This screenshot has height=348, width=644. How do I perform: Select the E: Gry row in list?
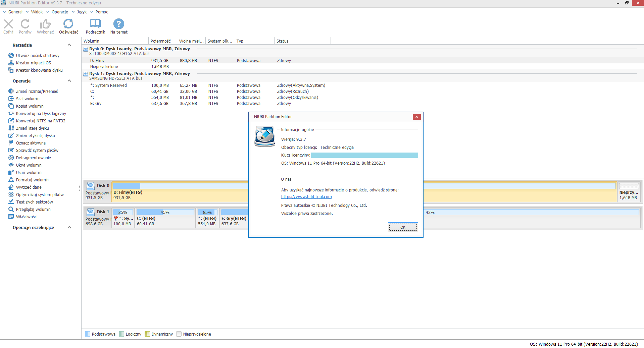tap(362, 104)
